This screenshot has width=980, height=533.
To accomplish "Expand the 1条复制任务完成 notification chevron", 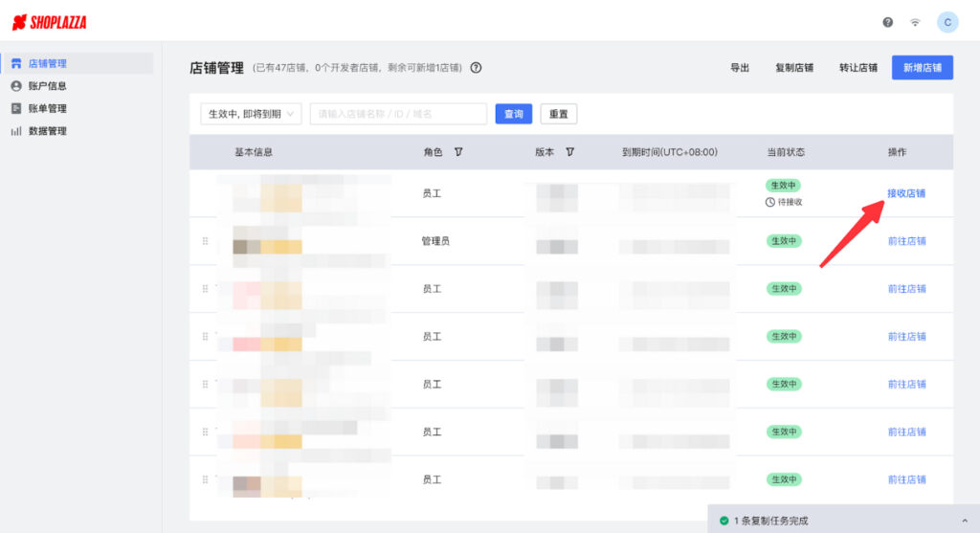I will [x=965, y=521].
